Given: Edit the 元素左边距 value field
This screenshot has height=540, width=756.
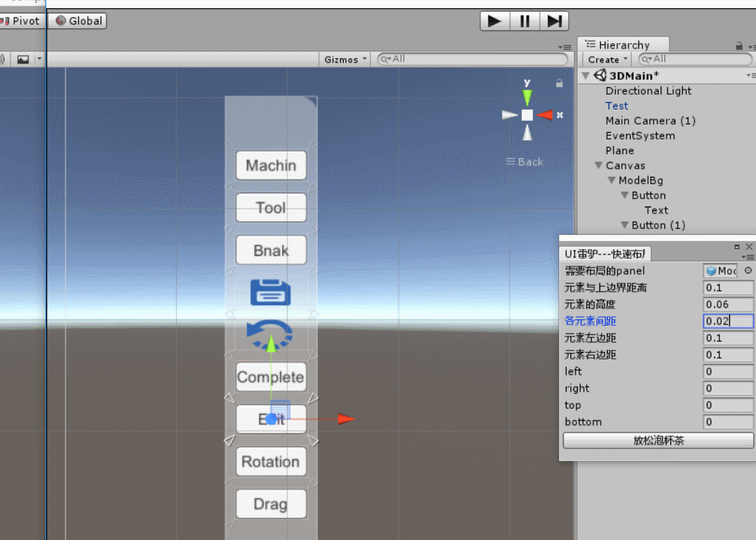Looking at the screenshot, I should (x=728, y=338).
